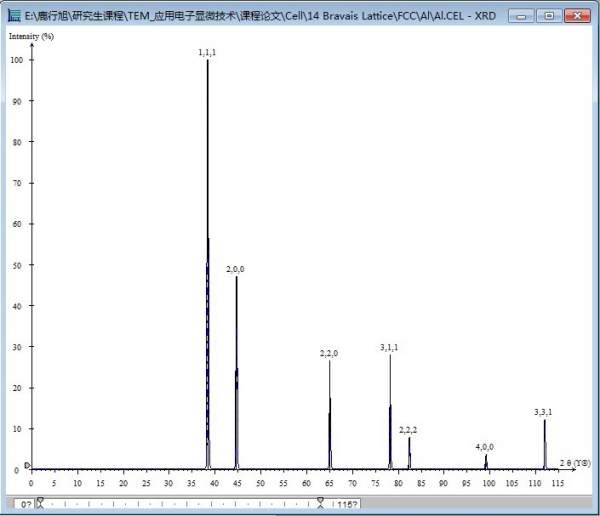Click the 2,0,0 diffraction peak line
The width and height of the screenshot is (600, 516).
click(x=236, y=372)
